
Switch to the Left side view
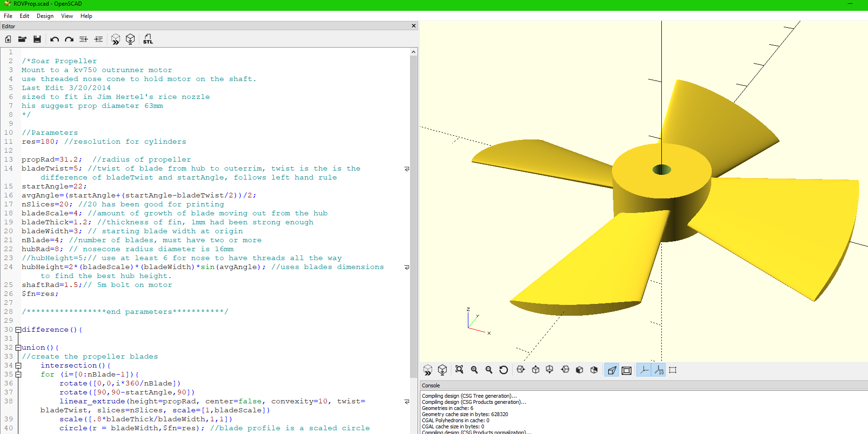tap(565, 370)
